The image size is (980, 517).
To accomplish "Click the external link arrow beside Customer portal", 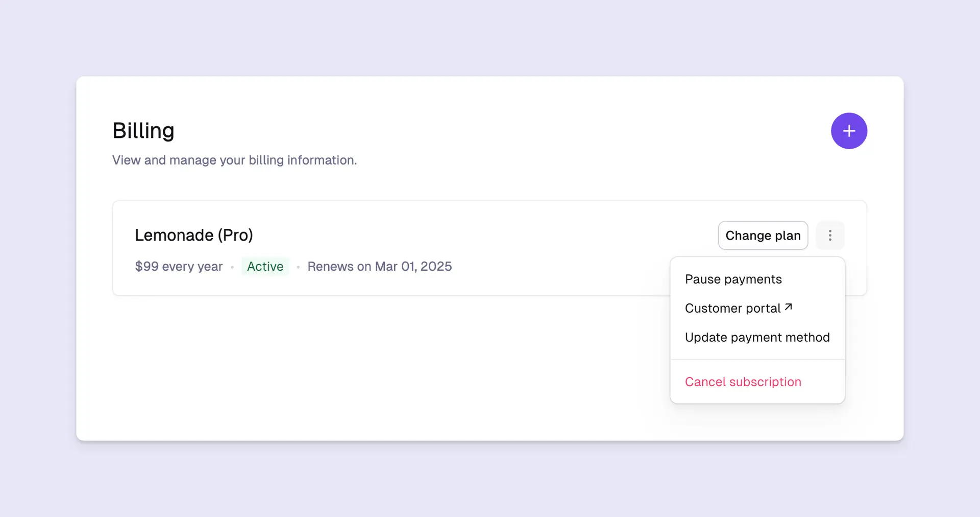I will point(788,307).
